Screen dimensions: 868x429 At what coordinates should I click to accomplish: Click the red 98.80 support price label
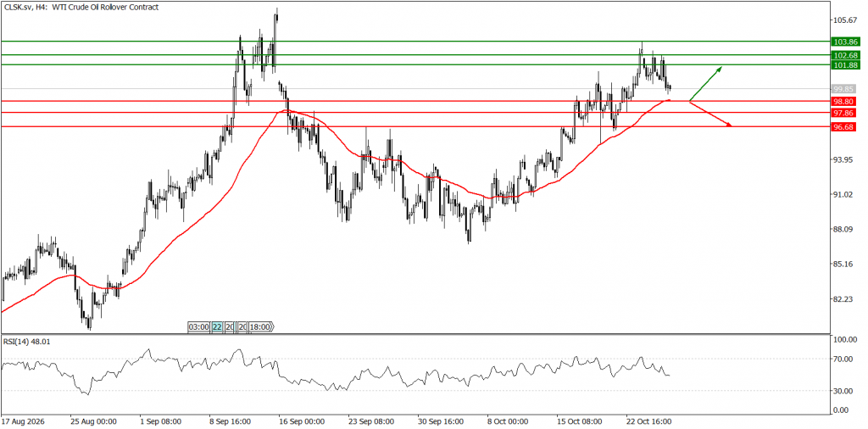(x=845, y=101)
